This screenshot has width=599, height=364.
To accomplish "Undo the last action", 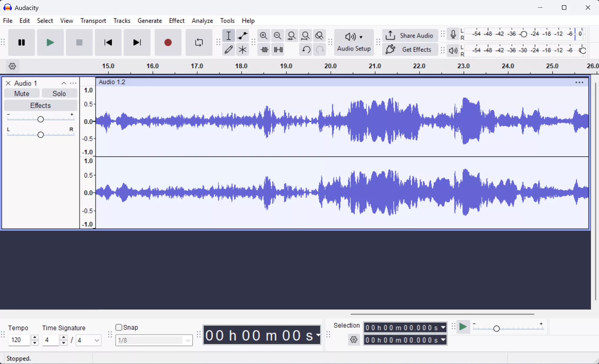I will (306, 50).
